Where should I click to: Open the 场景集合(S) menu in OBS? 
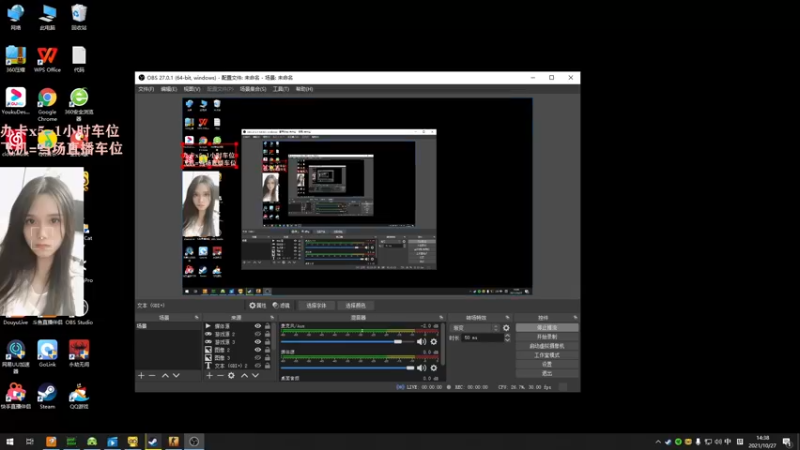pyautogui.click(x=253, y=89)
